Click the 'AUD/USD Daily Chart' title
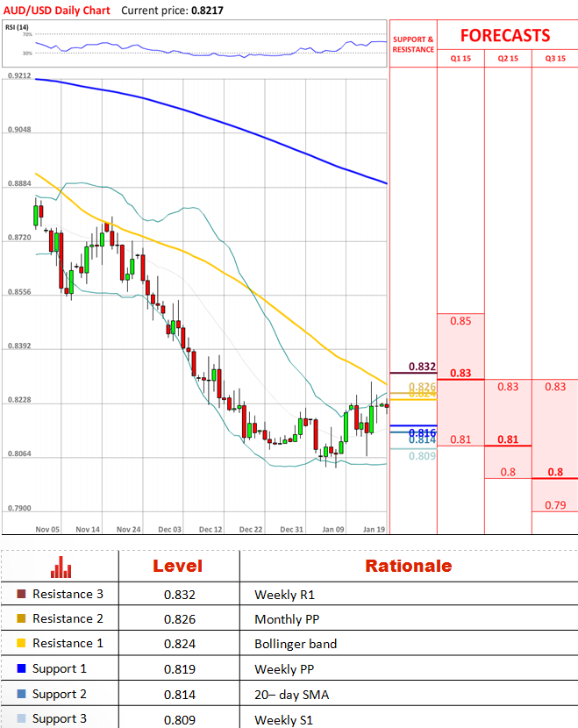Screen dimensions: 578x728 (x=57, y=11)
